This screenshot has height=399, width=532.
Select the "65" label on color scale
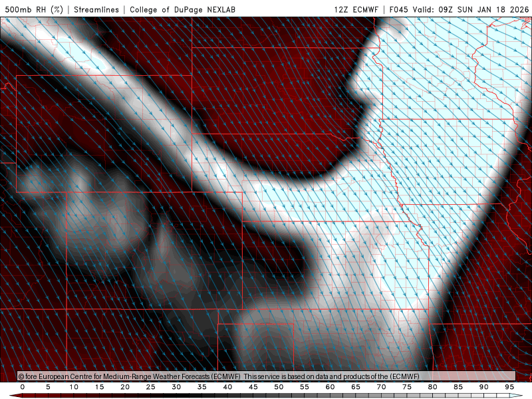356,387
